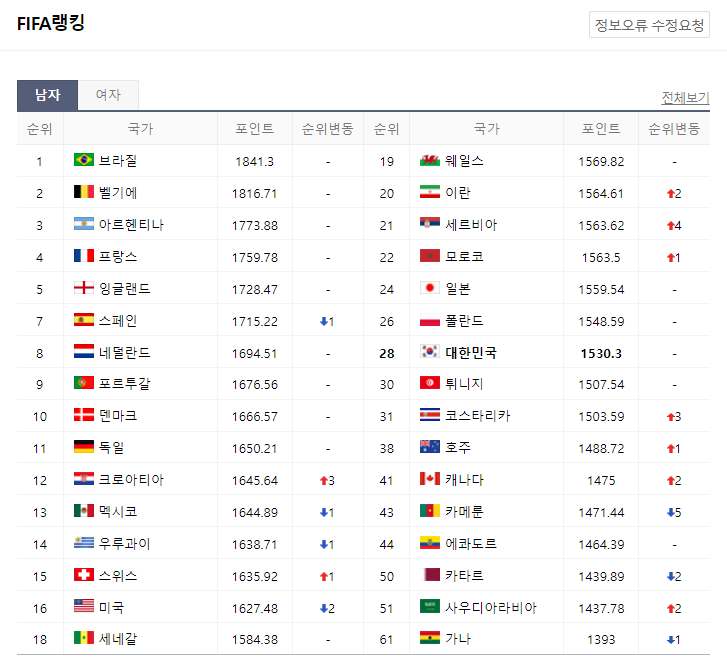This screenshot has width=727, height=665.
Task: Click the country name 크로아티아
Action: coord(131,480)
